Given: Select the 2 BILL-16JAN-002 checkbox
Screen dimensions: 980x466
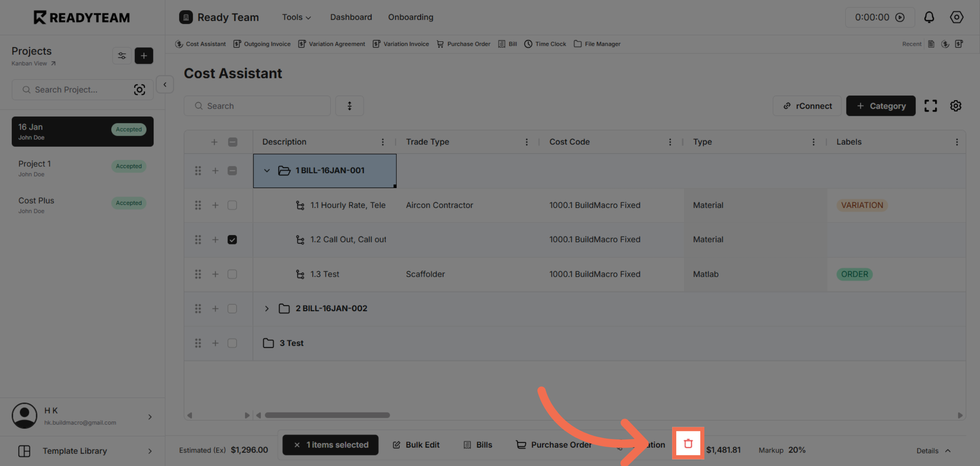Looking at the screenshot, I should [x=232, y=309].
